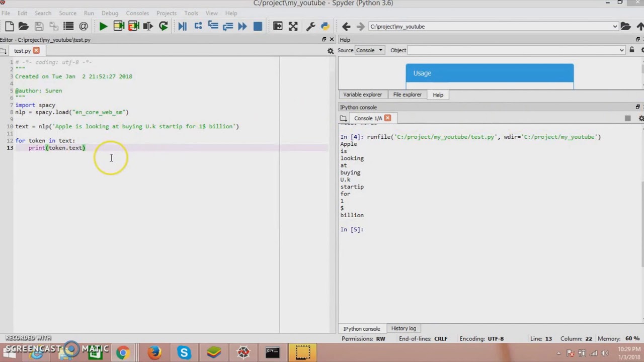
Task: Open Skype from the taskbar
Action: pyautogui.click(x=184, y=352)
